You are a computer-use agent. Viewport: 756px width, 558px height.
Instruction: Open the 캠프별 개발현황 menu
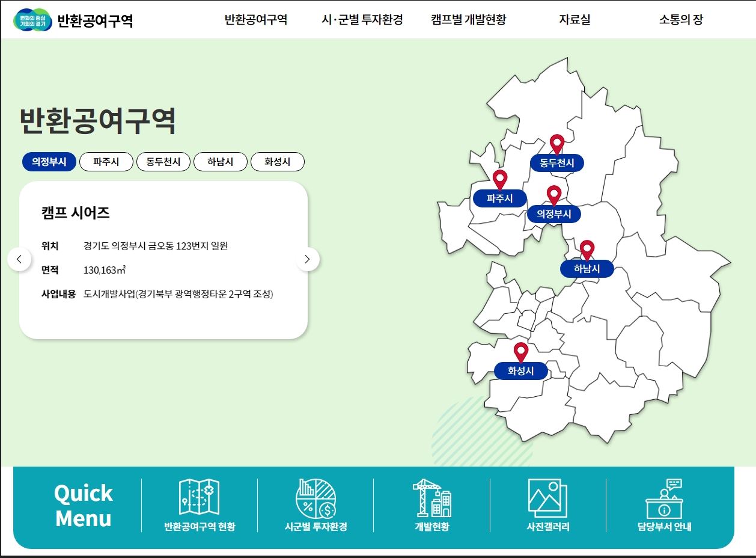tap(469, 20)
